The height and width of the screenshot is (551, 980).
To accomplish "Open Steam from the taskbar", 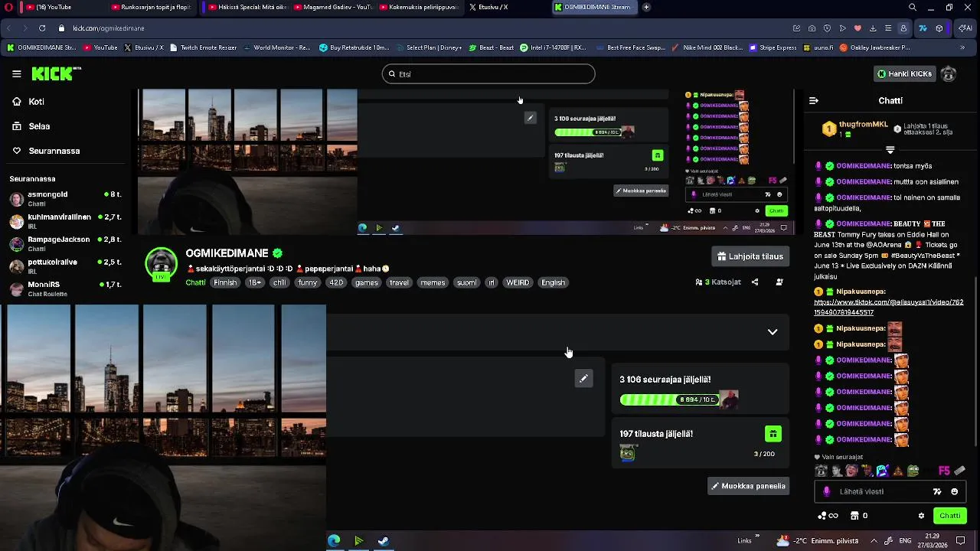I will (384, 541).
